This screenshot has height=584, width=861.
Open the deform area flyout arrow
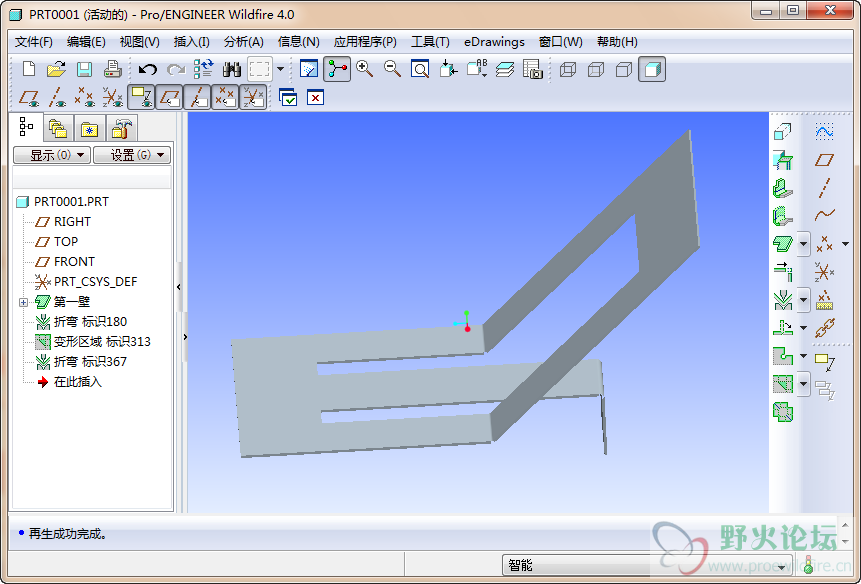click(x=803, y=384)
